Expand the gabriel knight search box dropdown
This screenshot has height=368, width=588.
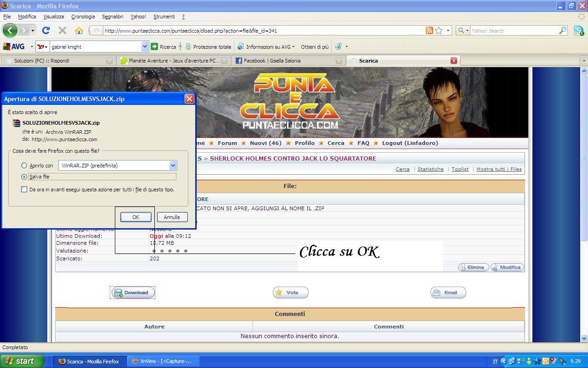click(145, 46)
